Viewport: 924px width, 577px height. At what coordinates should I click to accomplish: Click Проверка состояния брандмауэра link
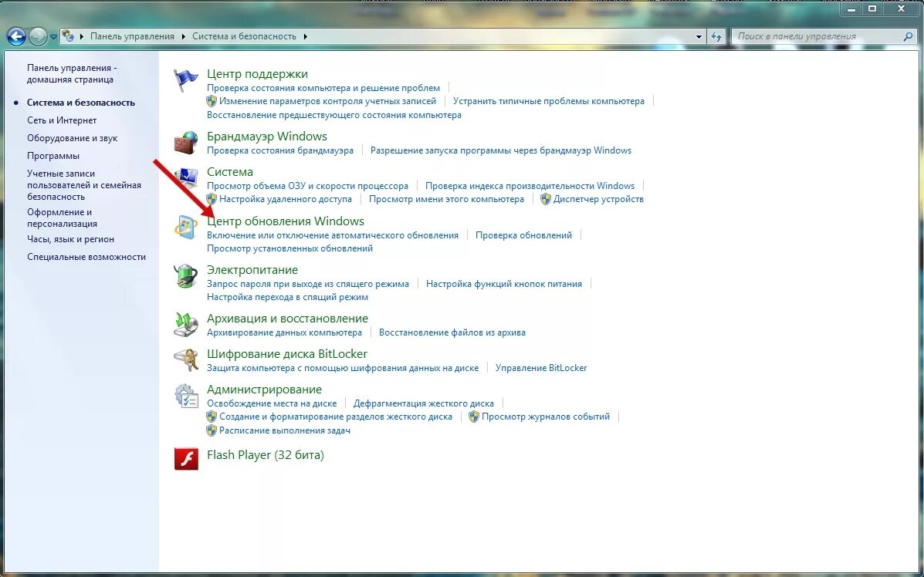(x=280, y=150)
